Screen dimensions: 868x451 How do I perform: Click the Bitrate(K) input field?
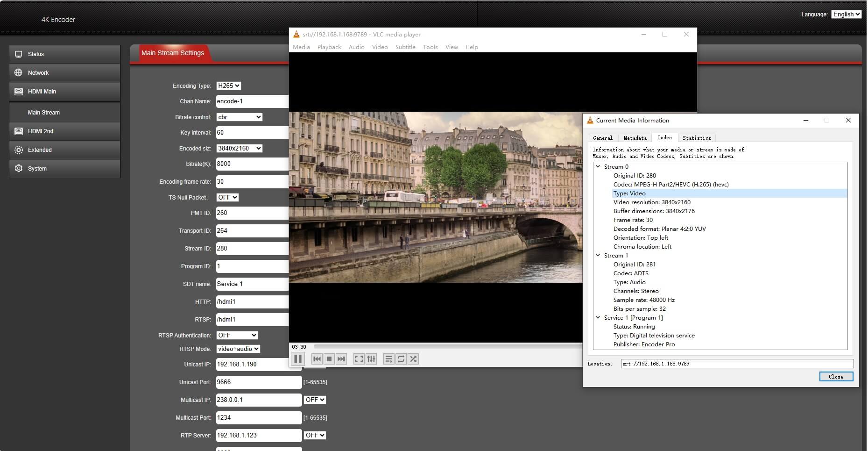(x=252, y=164)
